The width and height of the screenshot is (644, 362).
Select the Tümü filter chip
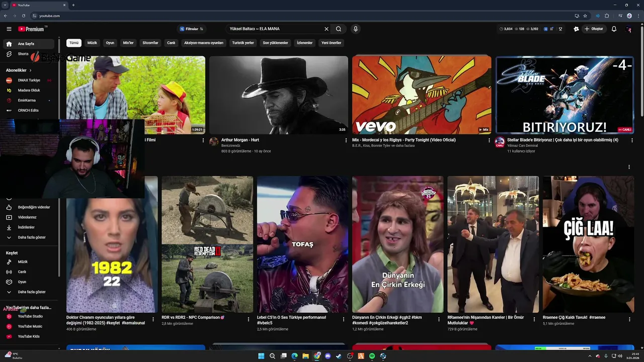74,43
